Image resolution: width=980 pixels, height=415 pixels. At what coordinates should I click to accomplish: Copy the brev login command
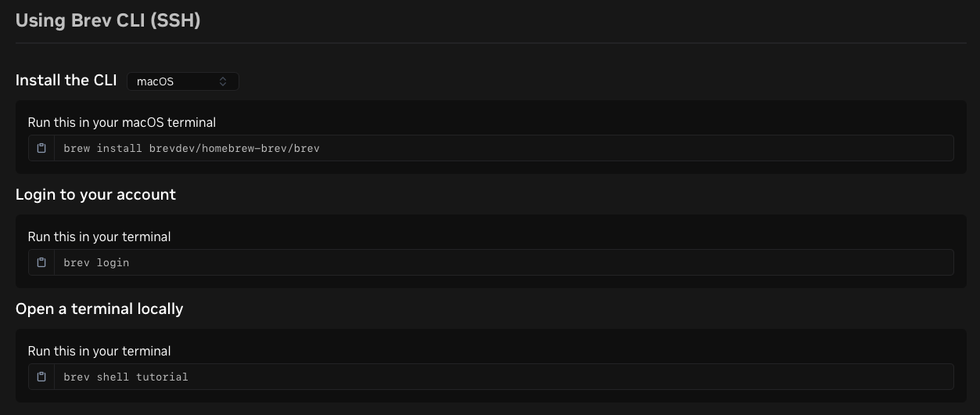click(x=41, y=262)
